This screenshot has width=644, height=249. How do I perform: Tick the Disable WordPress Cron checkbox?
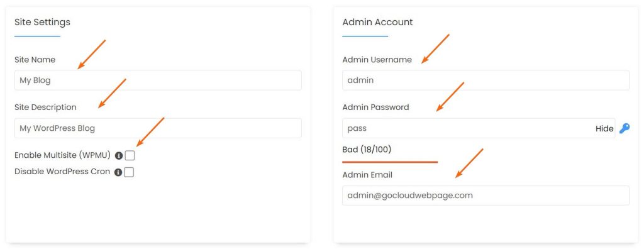click(129, 172)
